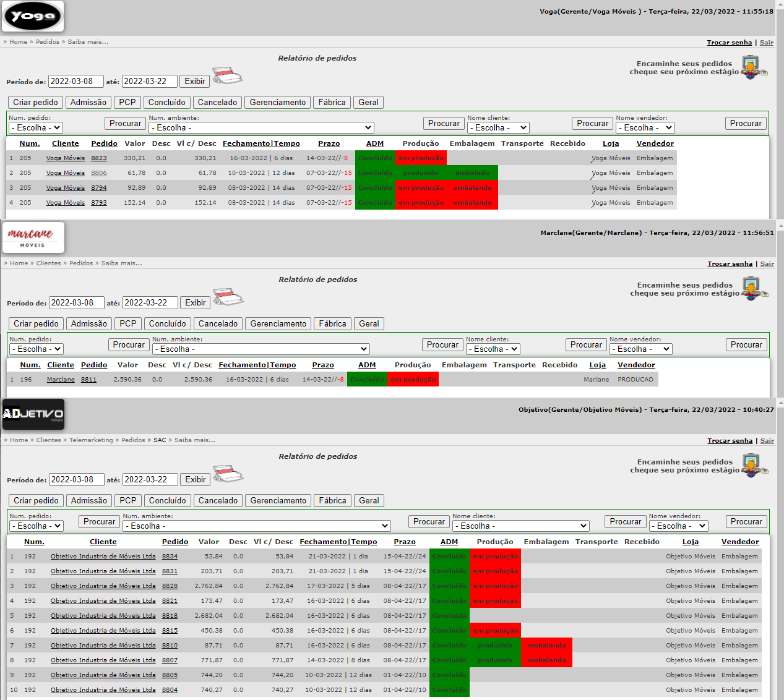Open the Num. ambiente dropdown in Marclane panel
This screenshot has width=784, height=700.
tap(261, 349)
